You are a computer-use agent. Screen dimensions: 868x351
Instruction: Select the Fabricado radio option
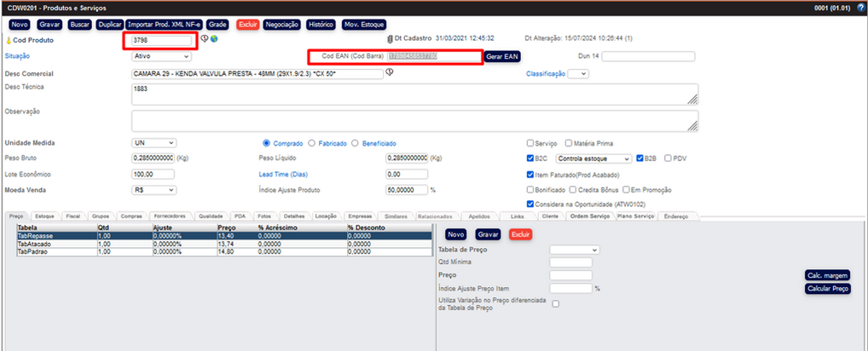312,143
